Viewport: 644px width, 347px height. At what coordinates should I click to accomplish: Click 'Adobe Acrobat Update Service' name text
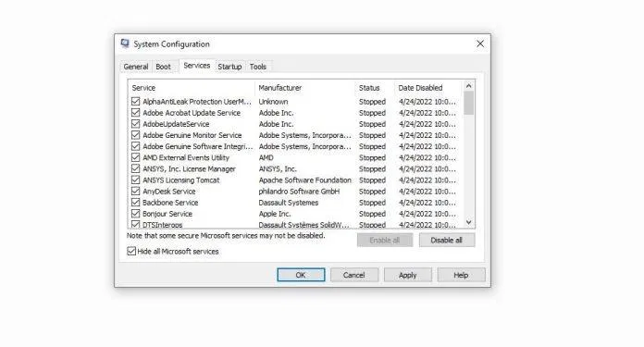coord(192,113)
